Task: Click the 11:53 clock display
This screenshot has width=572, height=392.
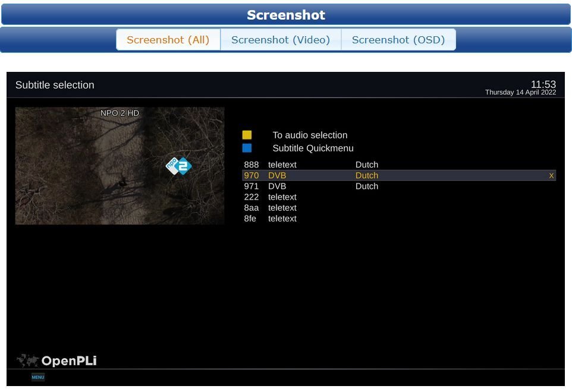Action: (x=543, y=84)
